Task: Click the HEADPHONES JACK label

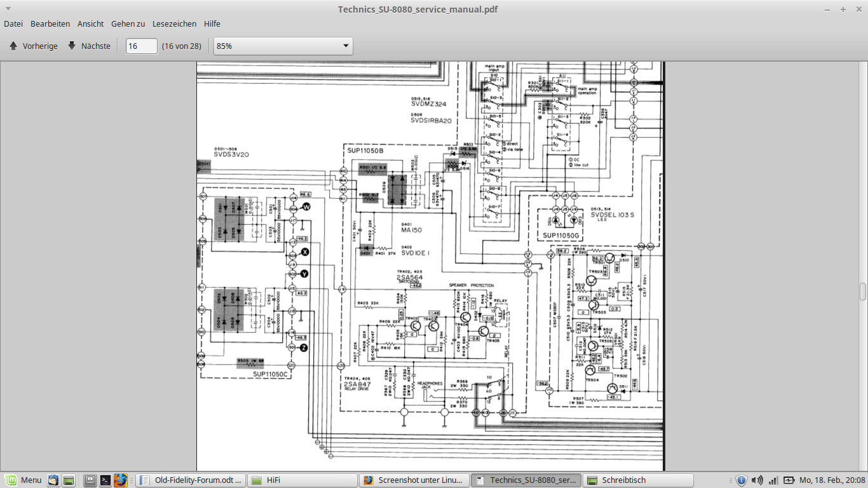Action: tap(430, 385)
